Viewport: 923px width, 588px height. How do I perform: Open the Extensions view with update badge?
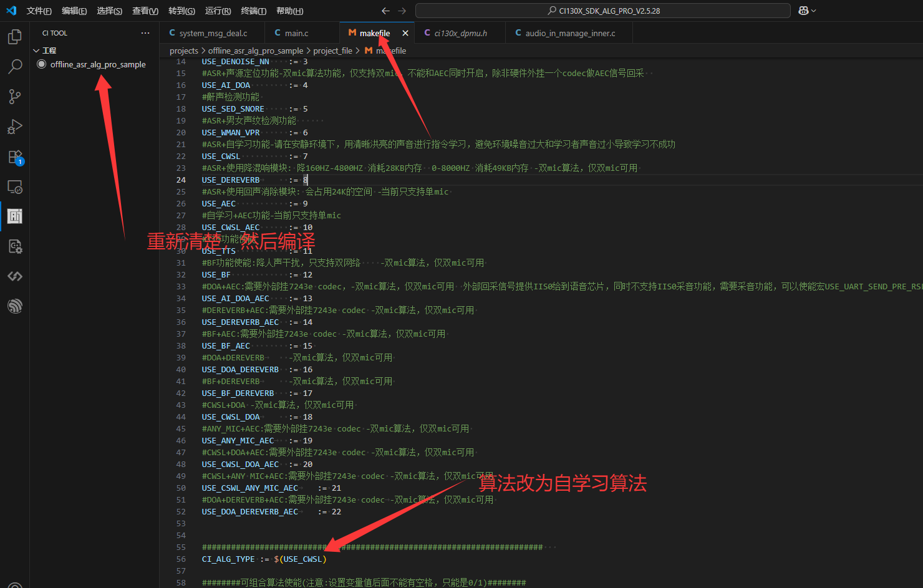click(15, 157)
